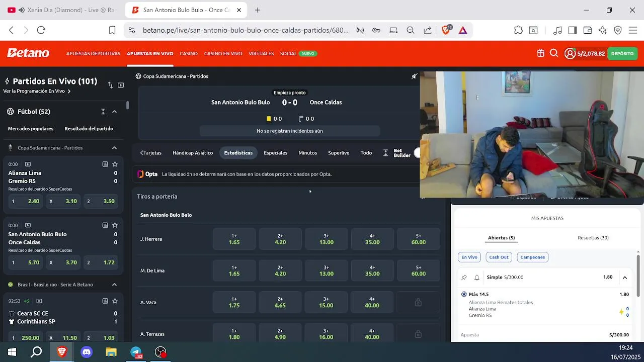This screenshot has width=644, height=362.
Task: Open the Todo market tab
Action: coord(366,153)
